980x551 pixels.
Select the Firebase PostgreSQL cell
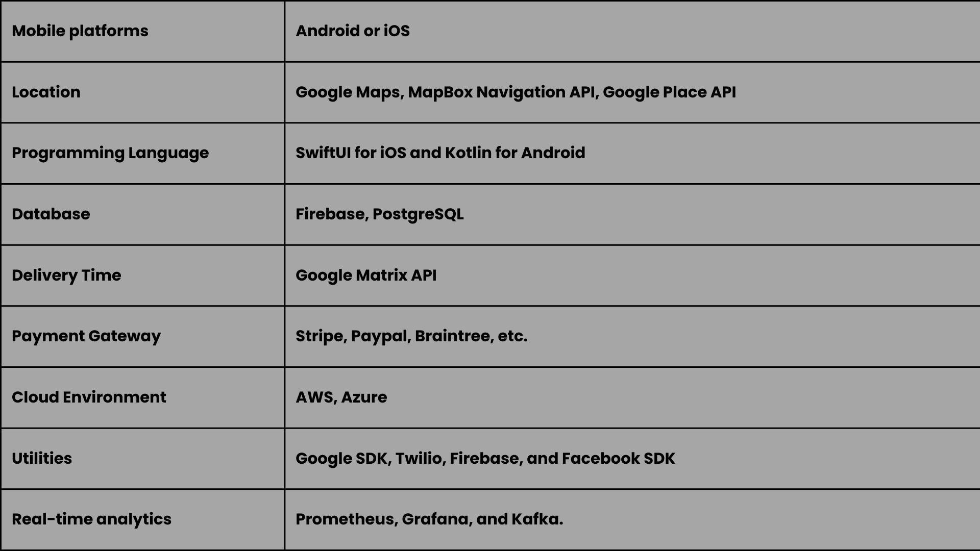tap(631, 214)
